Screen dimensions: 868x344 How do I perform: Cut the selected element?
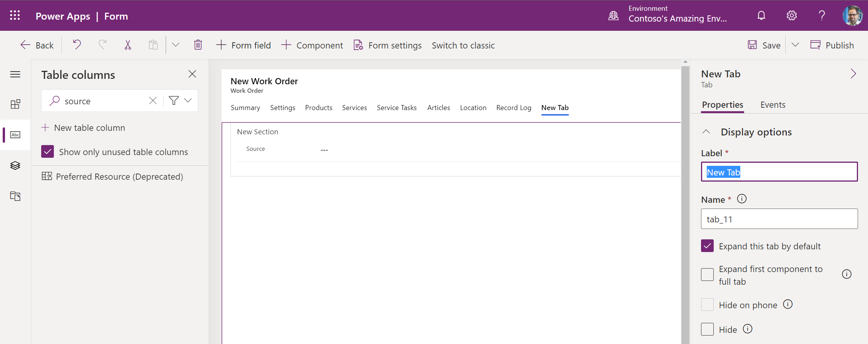[128, 45]
